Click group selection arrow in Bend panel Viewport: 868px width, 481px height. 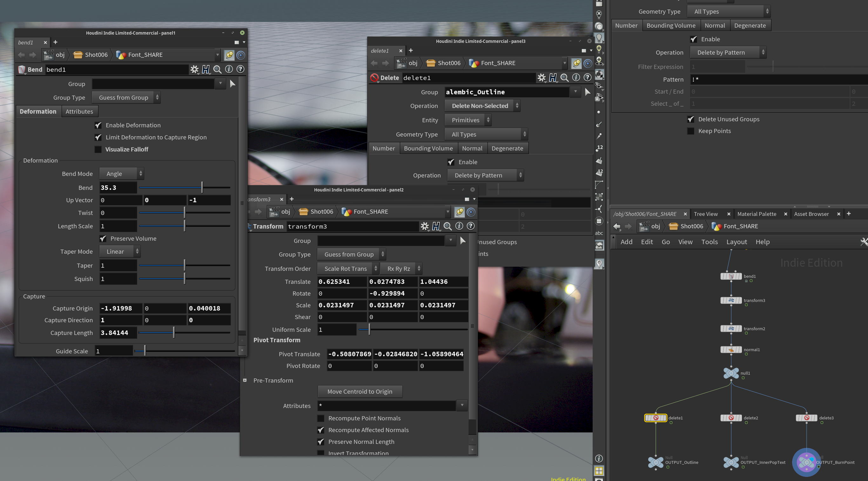click(x=232, y=84)
